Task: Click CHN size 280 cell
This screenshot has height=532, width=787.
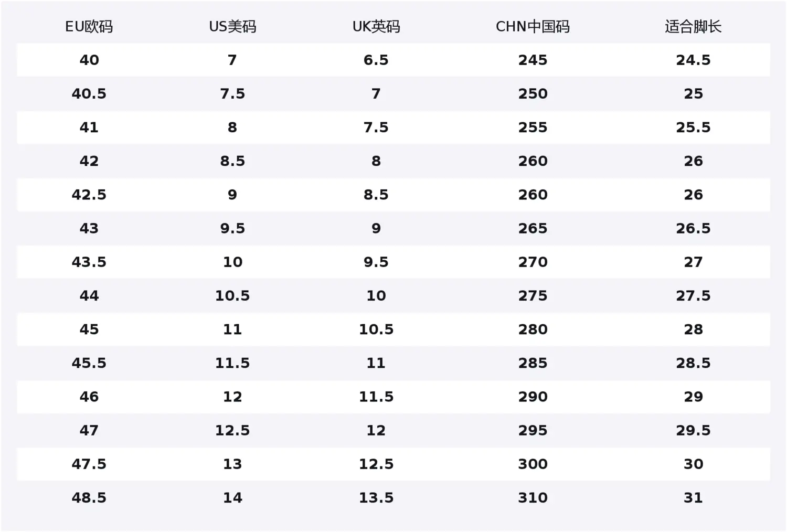Action: [x=533, y=329]
